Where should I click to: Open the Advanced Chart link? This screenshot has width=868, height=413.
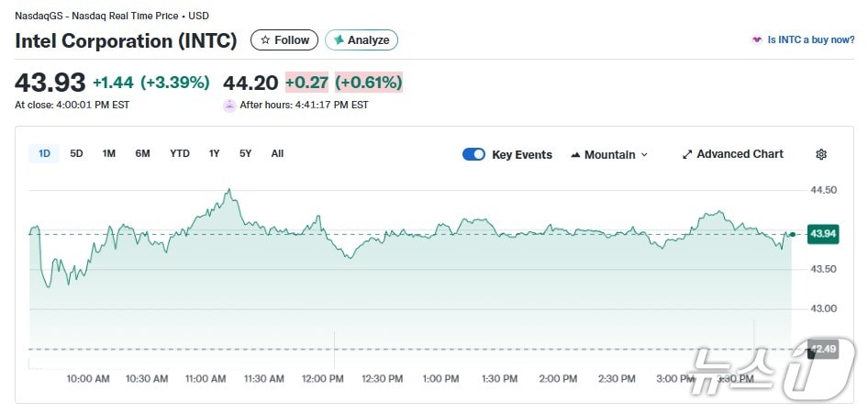click(740, 154)
